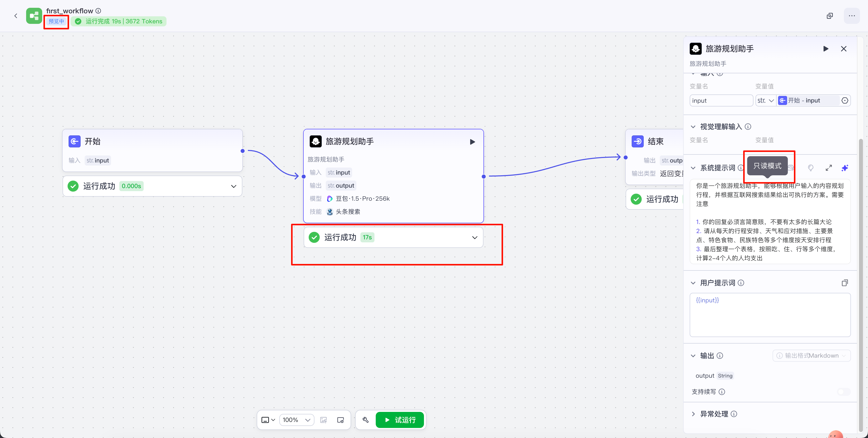Open the str. variable type dropdown
The image size is (868, 438).
click(766, 100)
